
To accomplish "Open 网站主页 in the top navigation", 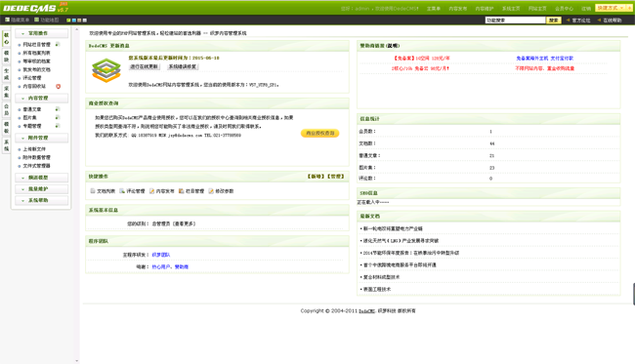I will click(x=537, y=9).
